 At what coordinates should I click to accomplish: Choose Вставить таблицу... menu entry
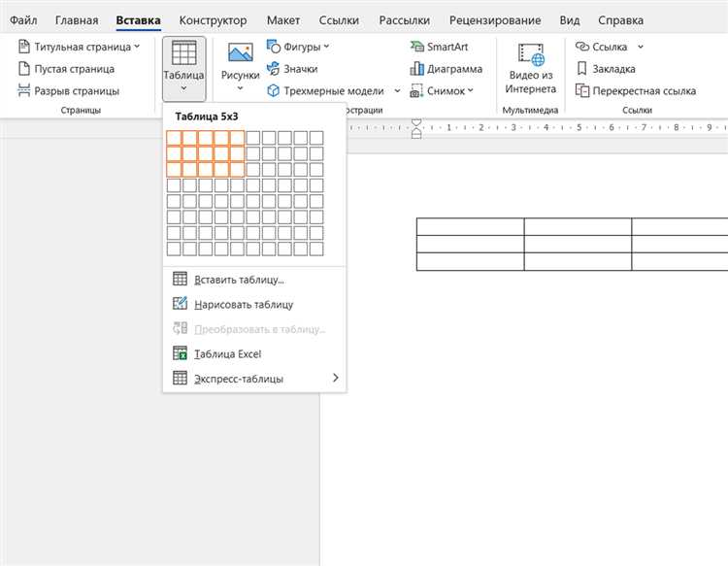(x=239, y=280)
